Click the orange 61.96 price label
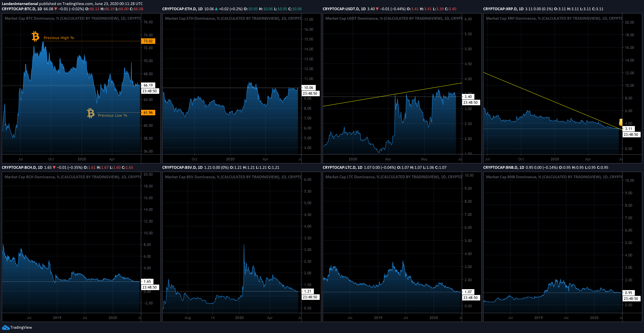 [148, 113]
